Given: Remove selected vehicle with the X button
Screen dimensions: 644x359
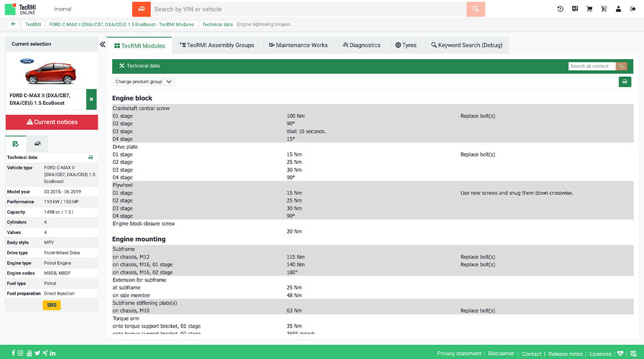Looking at the screenshot, I should pos(91,99).
